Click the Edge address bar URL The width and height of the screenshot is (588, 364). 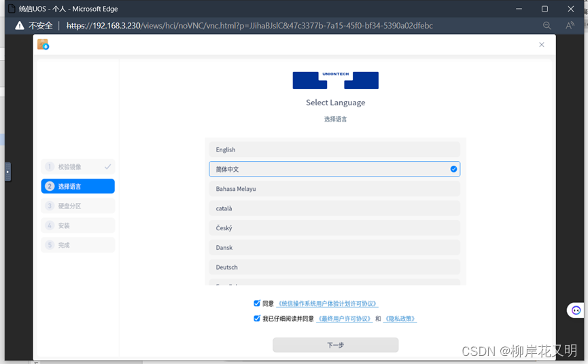point(249,25)
